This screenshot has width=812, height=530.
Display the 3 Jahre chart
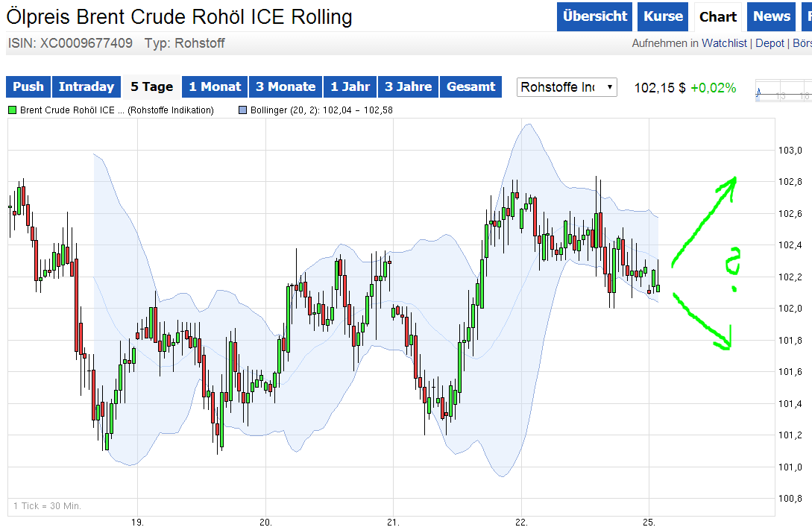(409, 86)
